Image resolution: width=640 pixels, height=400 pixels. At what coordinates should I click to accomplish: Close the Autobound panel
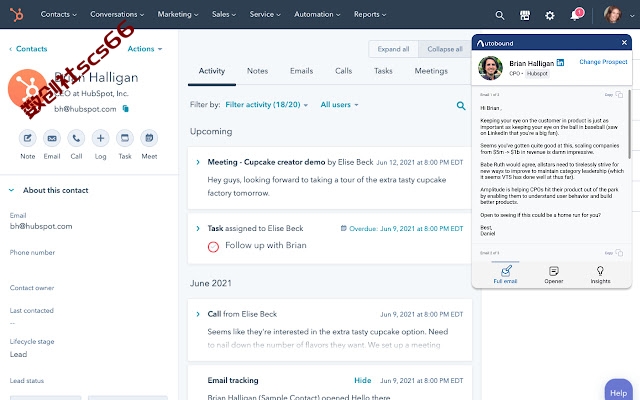(624, 42)
